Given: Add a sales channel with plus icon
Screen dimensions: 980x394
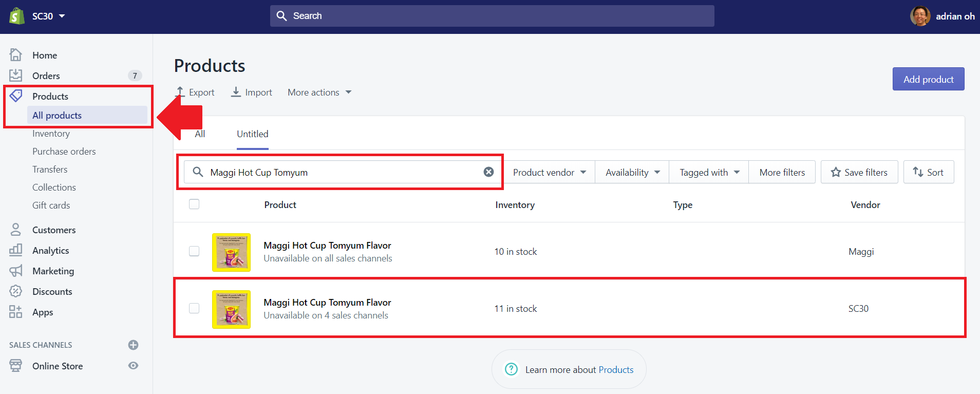Looking at the screenshot, I should coord(133,345).
